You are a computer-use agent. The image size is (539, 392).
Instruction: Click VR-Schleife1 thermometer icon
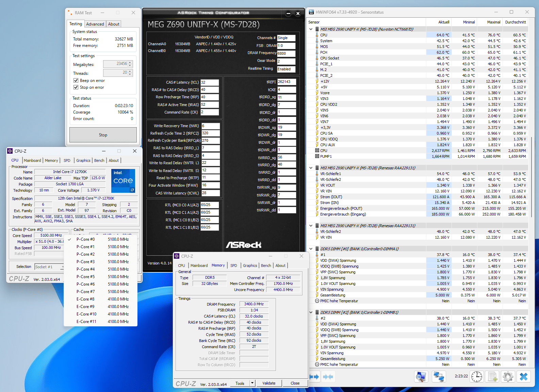pyautogui.click(x=317, y=174)
